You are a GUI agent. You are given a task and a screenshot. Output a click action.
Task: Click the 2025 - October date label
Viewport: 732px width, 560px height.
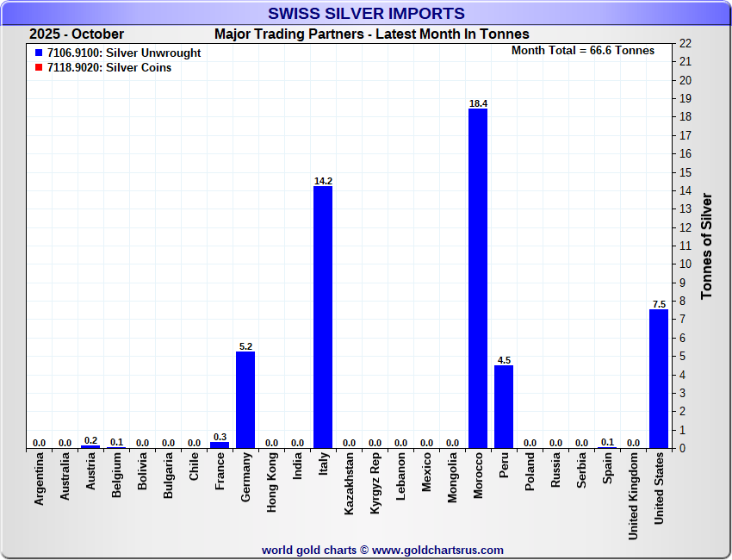click(x=77, y=34)
